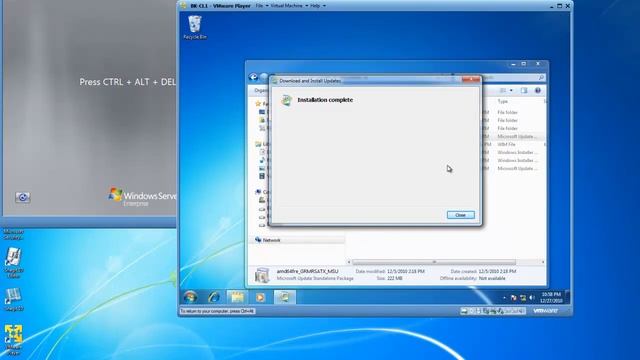Viewport: 640px width, 360px height.
Task: Click the right scroll arrow of the file list
Action: point(543,262)
